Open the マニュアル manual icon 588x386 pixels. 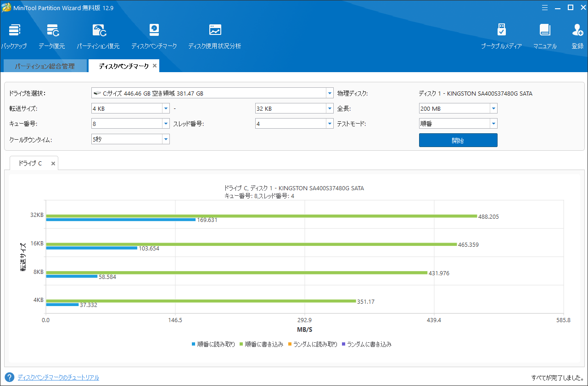tap(545, 36)
